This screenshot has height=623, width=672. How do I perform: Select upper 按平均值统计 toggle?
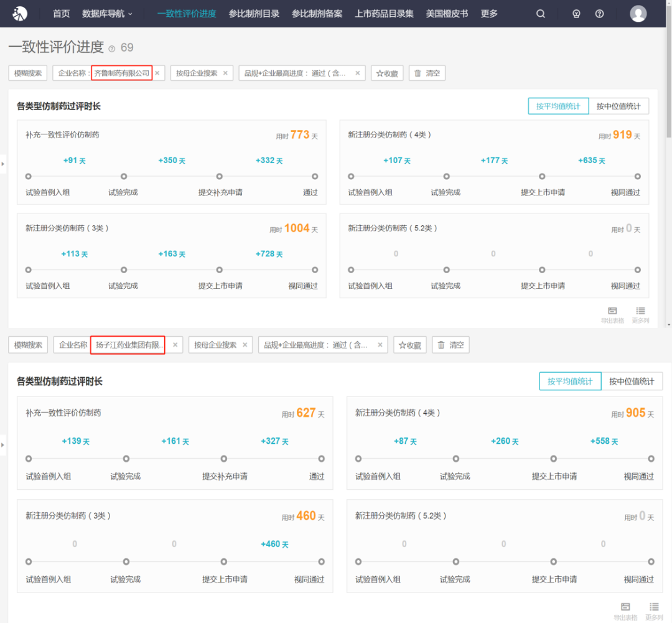(558, 106)
